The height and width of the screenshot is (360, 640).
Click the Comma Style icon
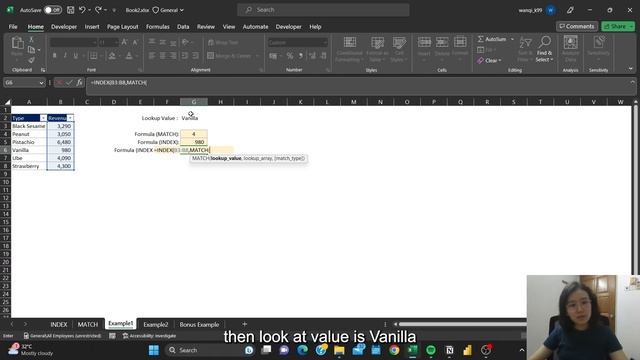(x=300, y=56)
